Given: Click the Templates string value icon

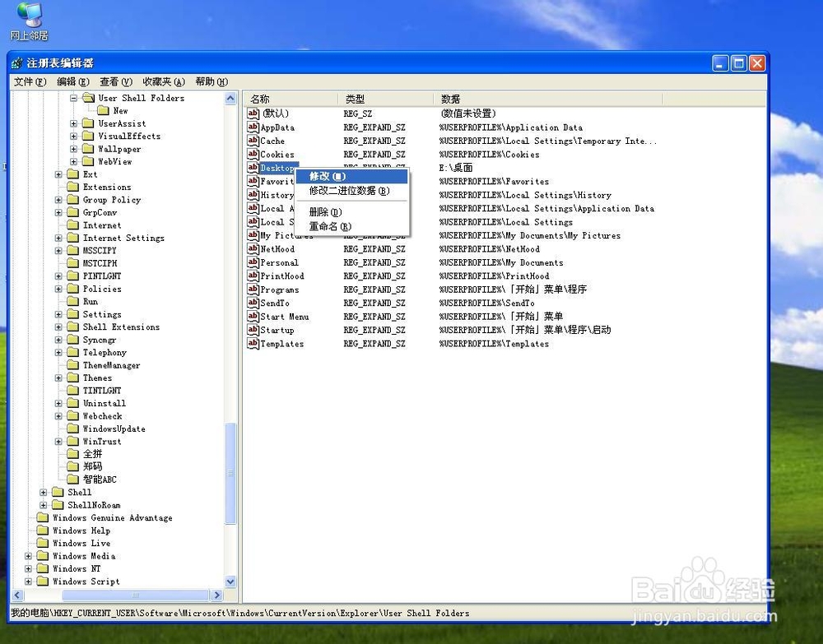Looking at the screenshot, I should 253,344.
